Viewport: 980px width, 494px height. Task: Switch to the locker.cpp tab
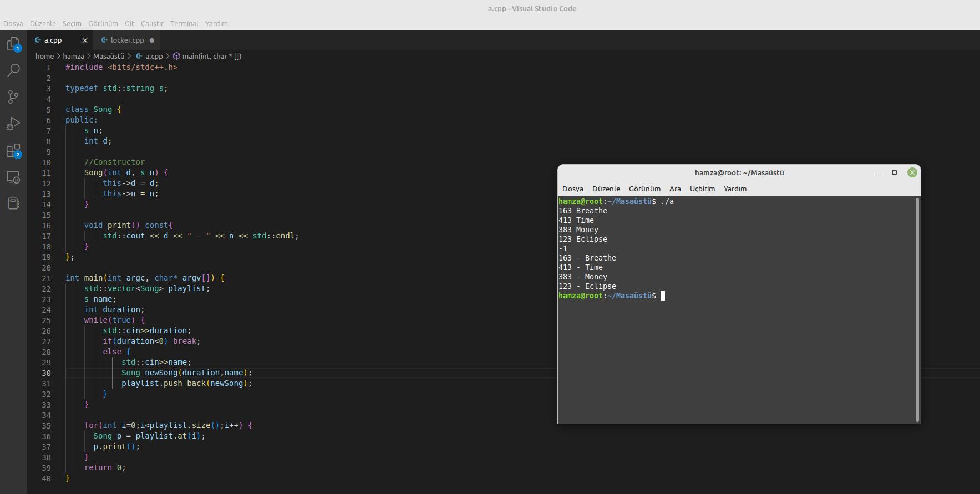tap(127, 40)
